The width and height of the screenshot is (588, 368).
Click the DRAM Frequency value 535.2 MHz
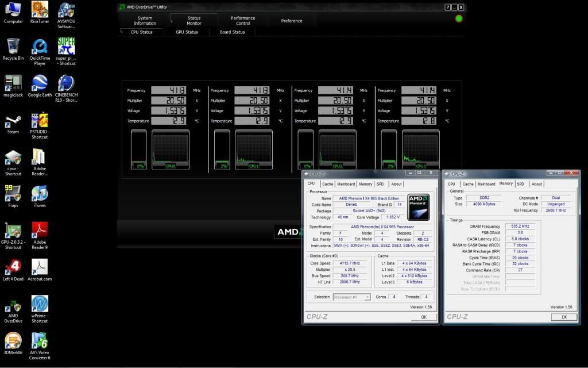[x=520, y=227]
